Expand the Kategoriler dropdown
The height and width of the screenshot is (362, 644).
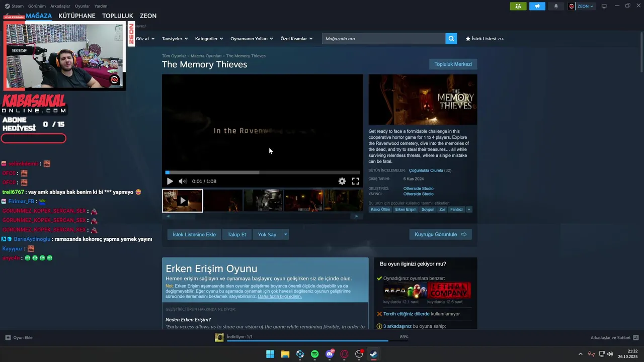click(x=209, y=39)
